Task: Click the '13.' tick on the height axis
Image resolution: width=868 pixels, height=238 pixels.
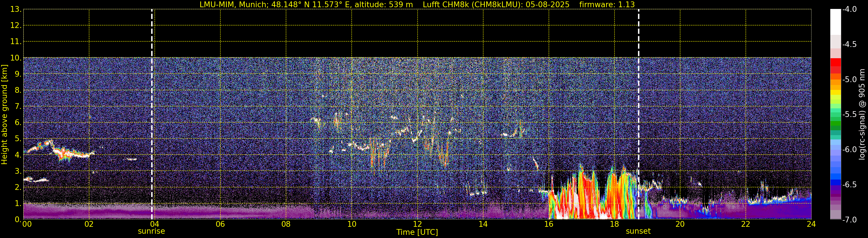Action: tap(16, 10)
